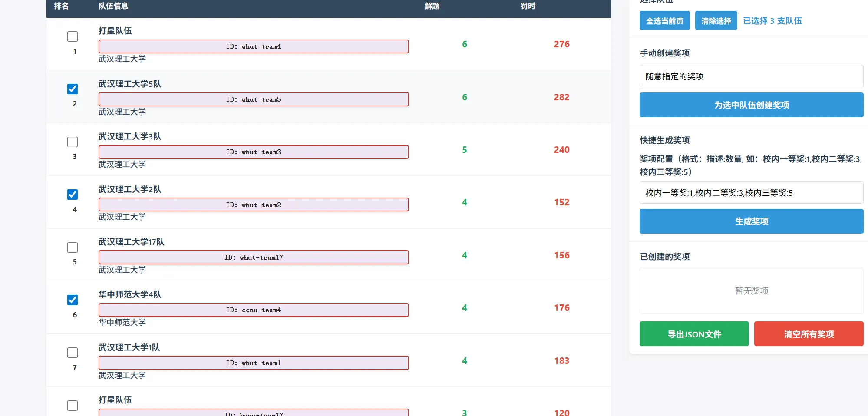868x416 pixels.
Task: Untick the 华中师范大学4队 checkbox
Action: pos(73,300)
